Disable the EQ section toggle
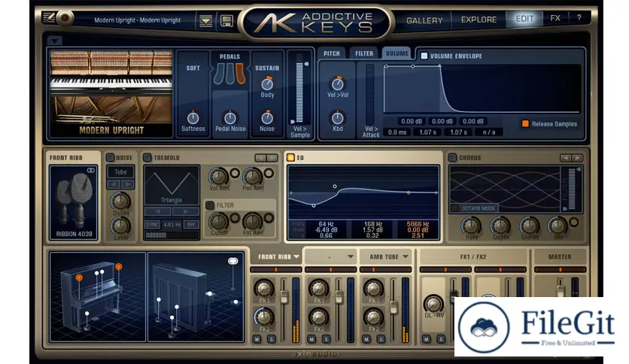 tap(290, 157)
